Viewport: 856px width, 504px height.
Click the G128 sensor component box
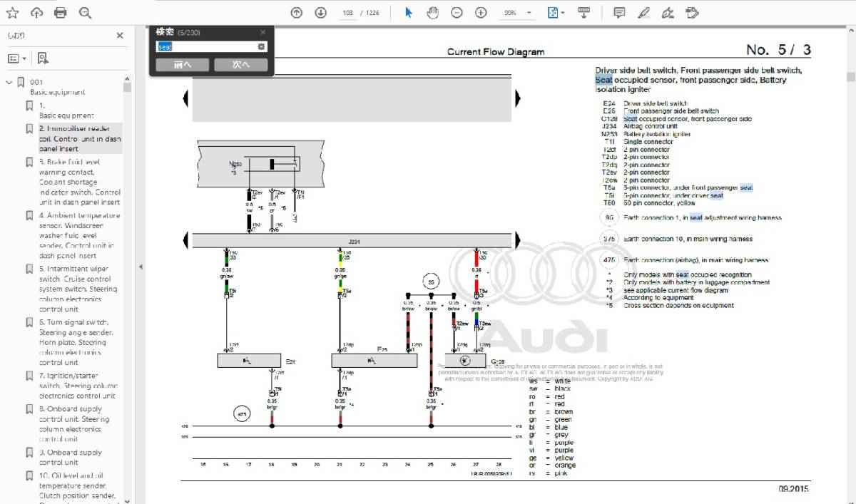pyautogui.click(x=465, y=361)
